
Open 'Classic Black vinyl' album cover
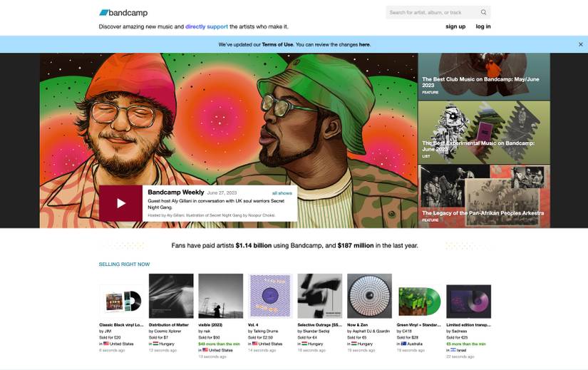121,302
